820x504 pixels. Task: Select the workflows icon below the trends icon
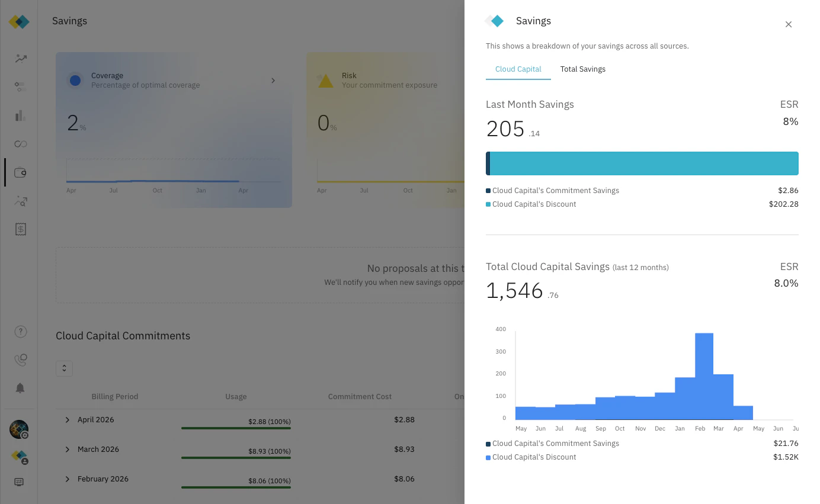pyautogui.click(x=20, y=87)
